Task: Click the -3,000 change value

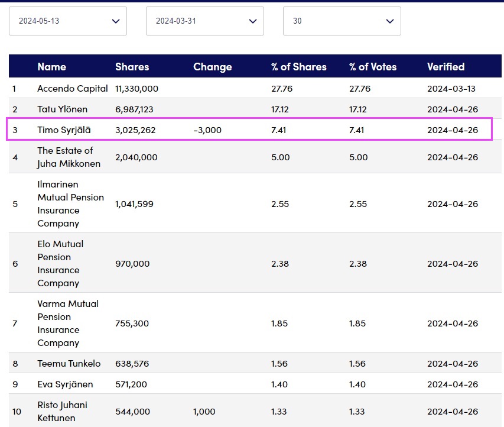Action: [x=207, y=130]
